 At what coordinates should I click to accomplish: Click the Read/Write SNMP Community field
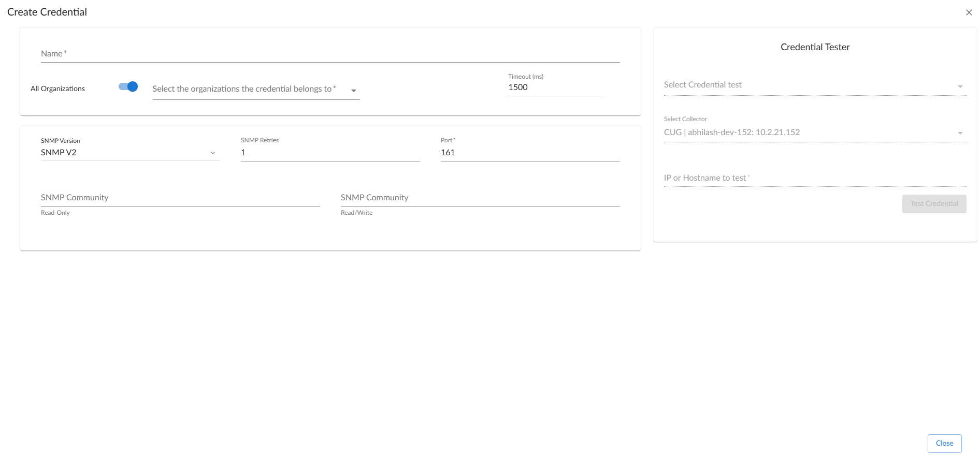(x=480, y=198)
